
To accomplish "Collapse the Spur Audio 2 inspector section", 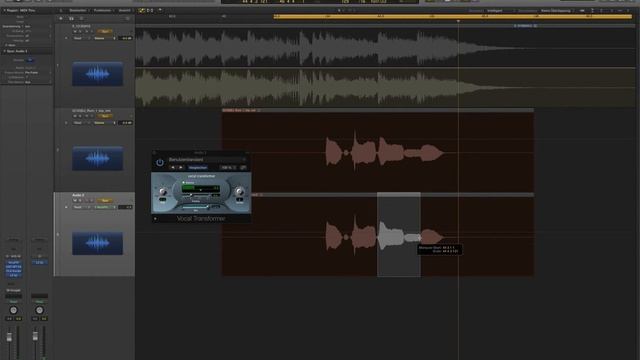I will click(4, 51).
